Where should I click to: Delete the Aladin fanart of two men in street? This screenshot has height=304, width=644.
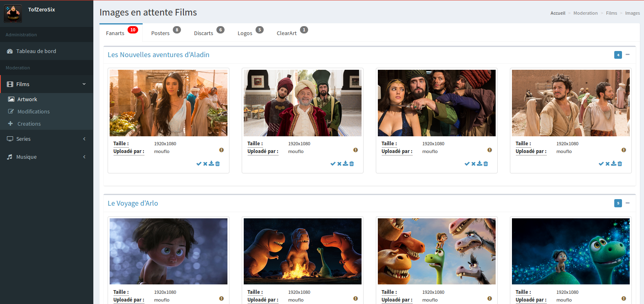pyautogui.click(x=620, y=164)
